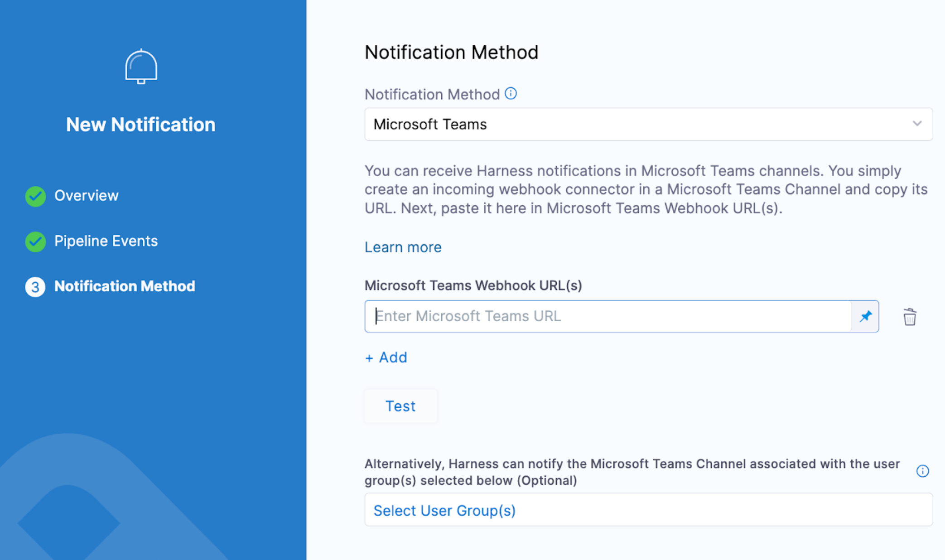
Task: Click info icon next to user group text
Action: 922,471
